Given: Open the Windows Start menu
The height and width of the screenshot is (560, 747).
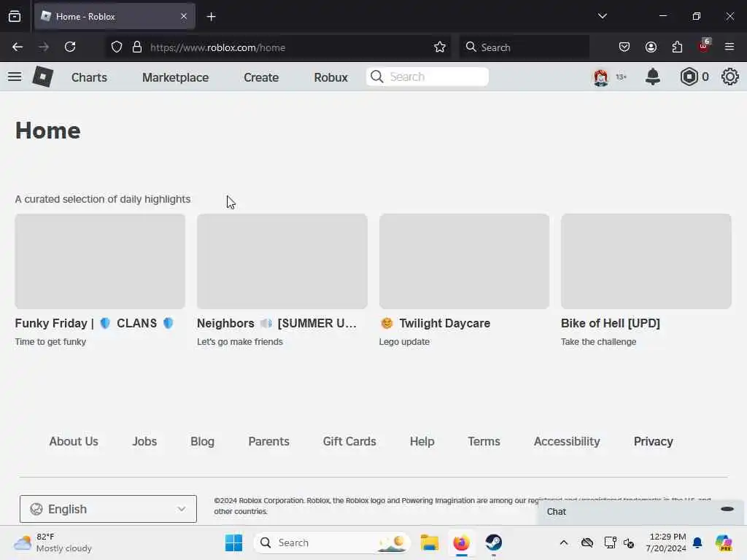Looking at the screenshot, I should 233,542.
